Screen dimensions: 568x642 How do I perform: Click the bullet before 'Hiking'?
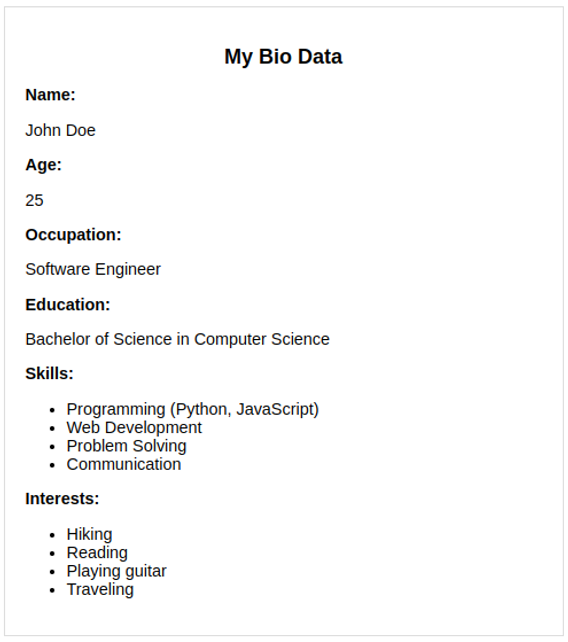(x=52, y=535)
